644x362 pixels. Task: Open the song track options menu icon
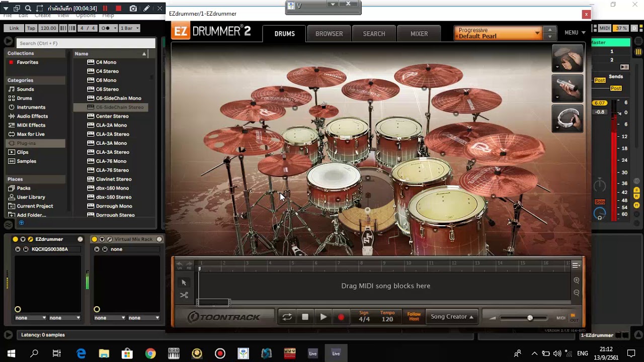click(x=576, y=265)
